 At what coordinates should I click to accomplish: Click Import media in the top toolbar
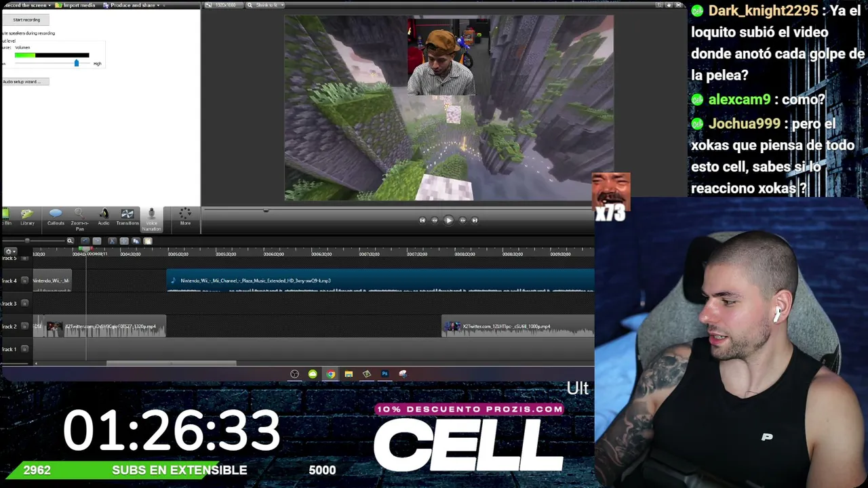coord(76,5)
